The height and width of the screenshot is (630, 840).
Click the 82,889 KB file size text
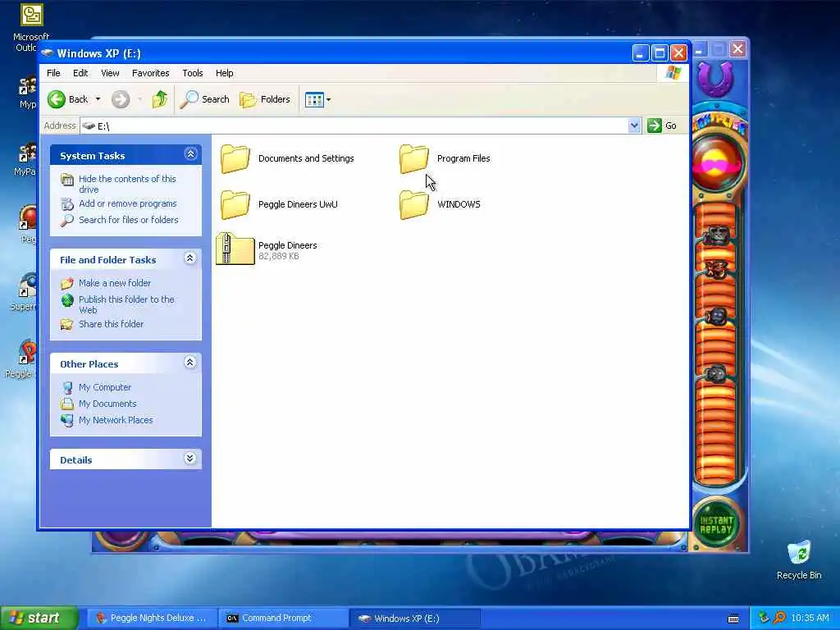(x=279, y=256)
